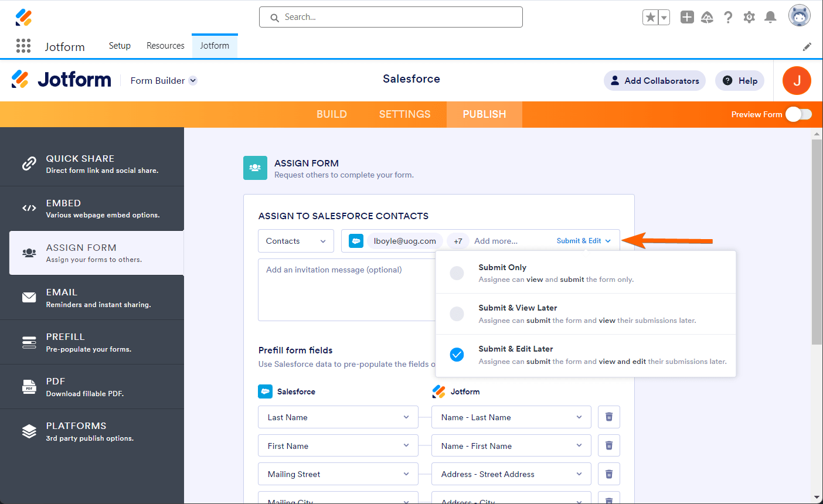View Salesforce notifications bell
This screenshot has width=823, height=504.
coord(771,18)
